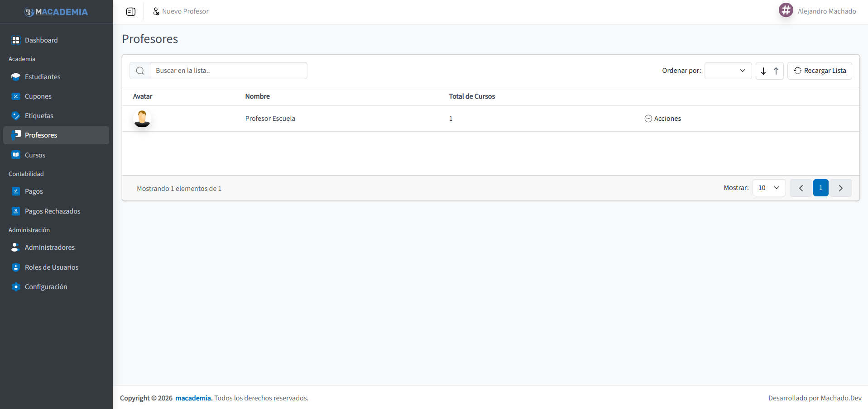Click the Cupones sidebar icon

click(x=15, y=96)
